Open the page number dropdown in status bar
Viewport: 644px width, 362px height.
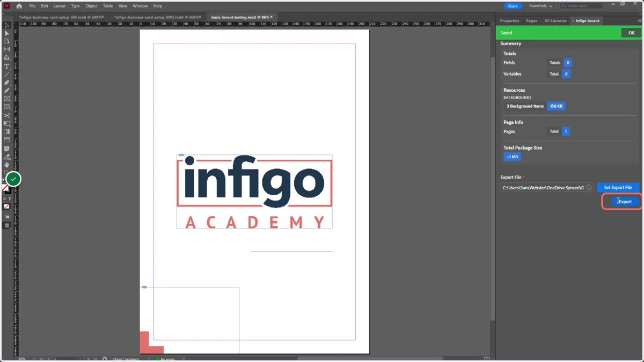tap(80, 359)
